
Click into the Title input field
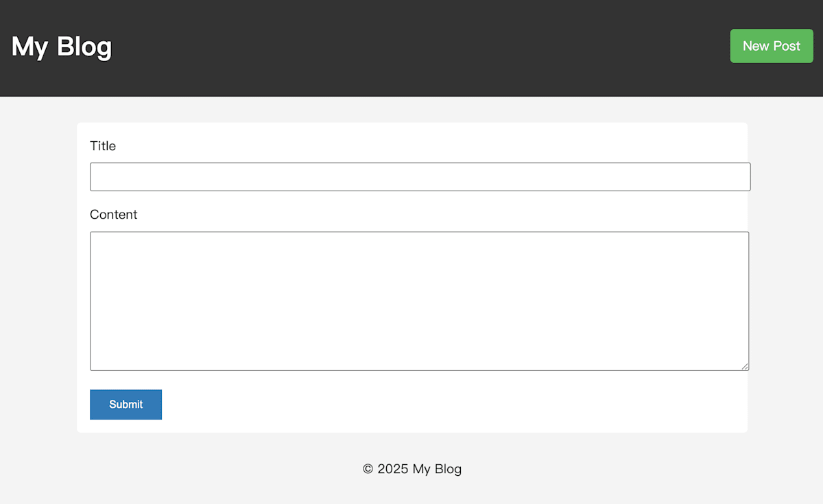pos(420,176)
